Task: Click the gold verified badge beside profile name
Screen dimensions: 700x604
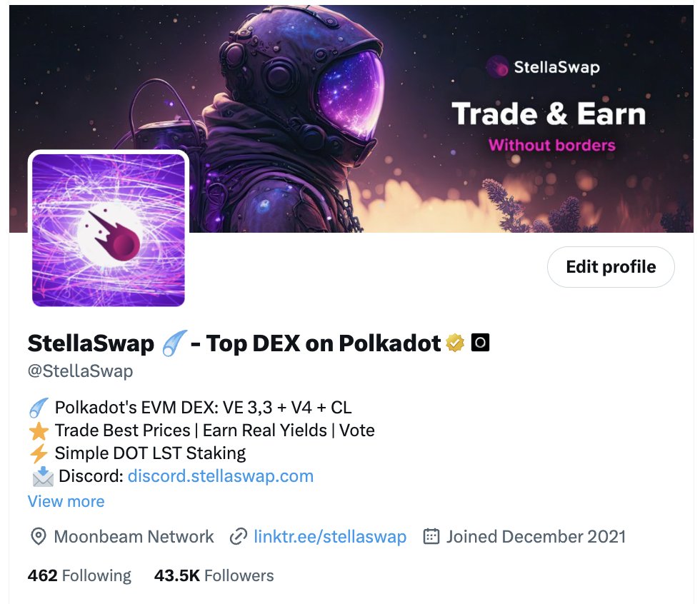Action: tap(455, 343)
